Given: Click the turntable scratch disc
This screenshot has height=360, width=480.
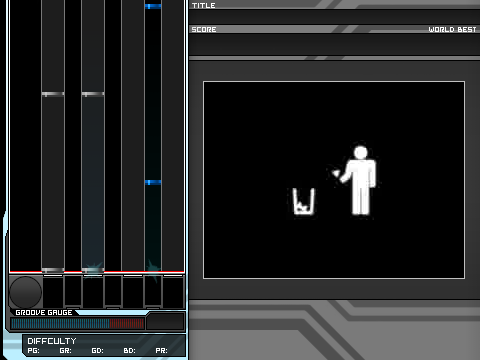Looking at the screenshot, I should coord(26,292).
